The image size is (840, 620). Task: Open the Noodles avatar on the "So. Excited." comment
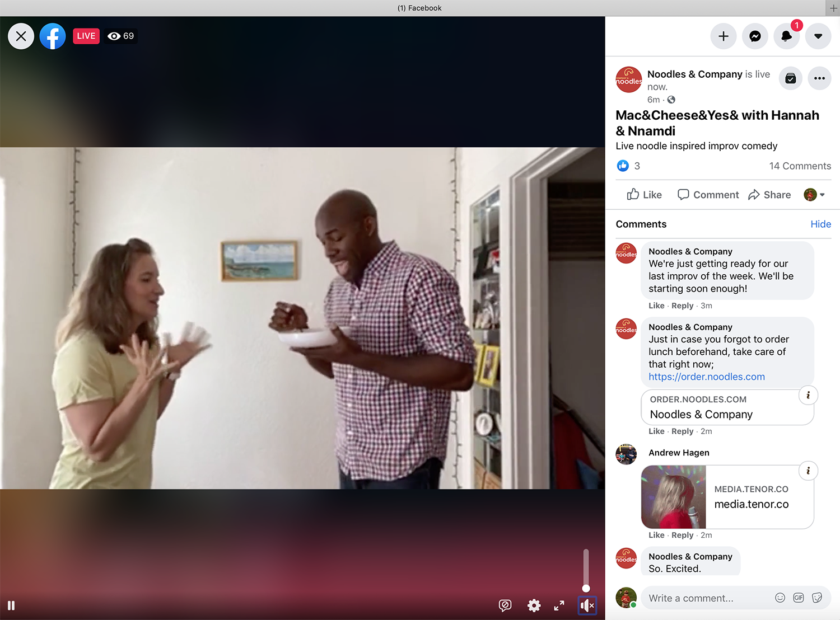click(626, 558)
